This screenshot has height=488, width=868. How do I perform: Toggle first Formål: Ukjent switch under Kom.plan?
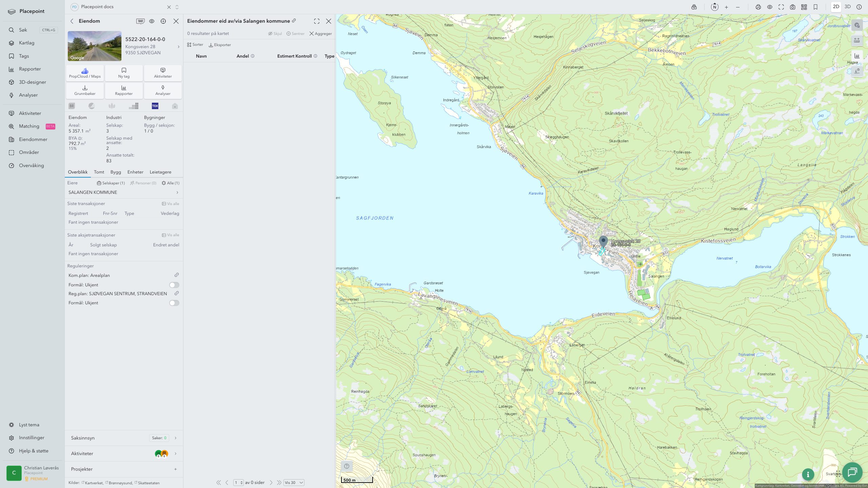point(174,285)
